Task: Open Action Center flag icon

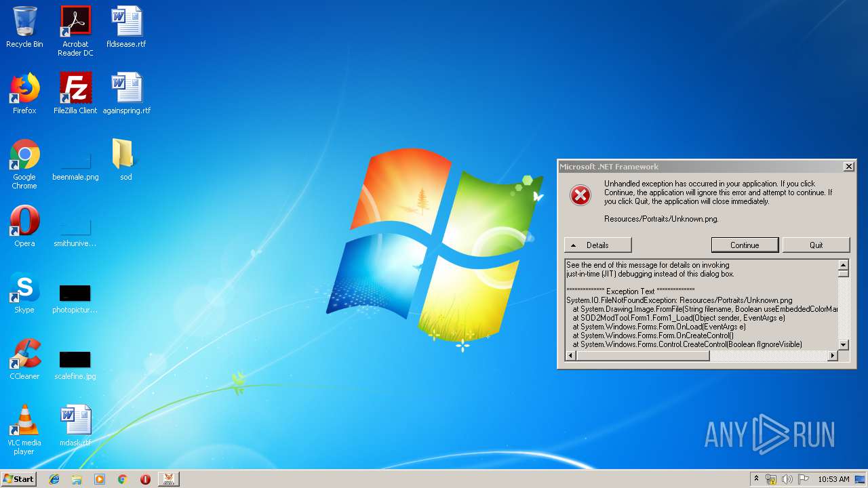Action: 804,479
